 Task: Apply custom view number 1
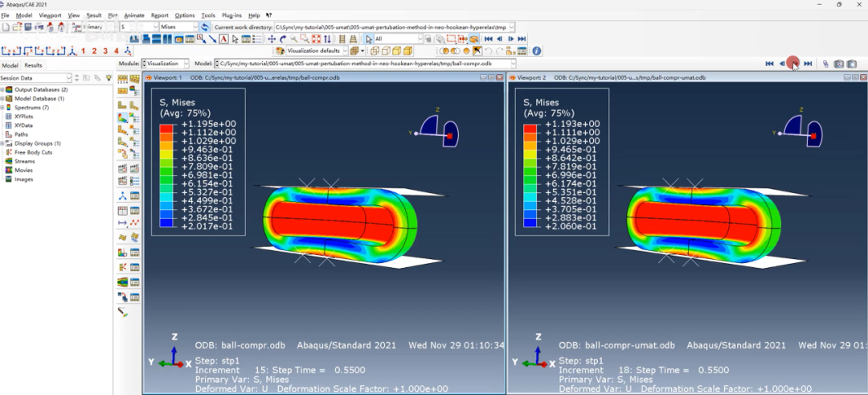[84, 51]
